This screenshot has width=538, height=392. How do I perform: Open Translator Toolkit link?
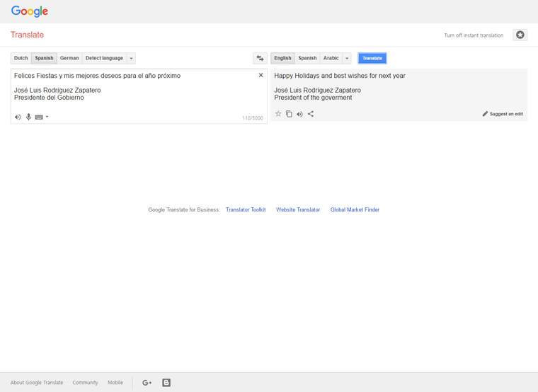246,209
